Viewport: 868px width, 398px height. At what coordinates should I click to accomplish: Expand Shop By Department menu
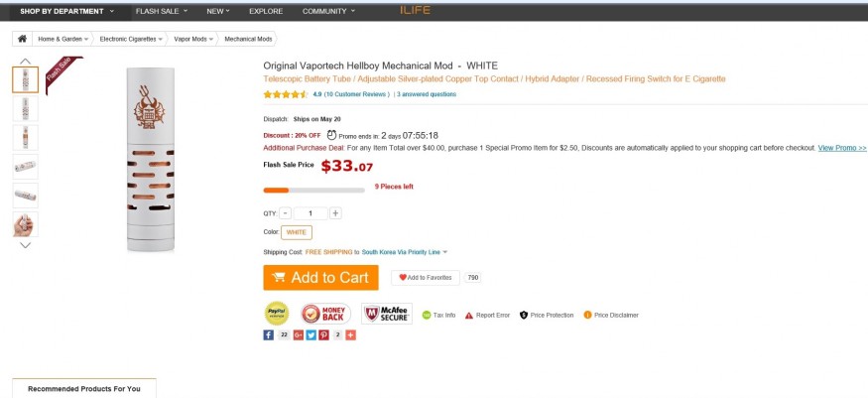(x=66, y=11)
